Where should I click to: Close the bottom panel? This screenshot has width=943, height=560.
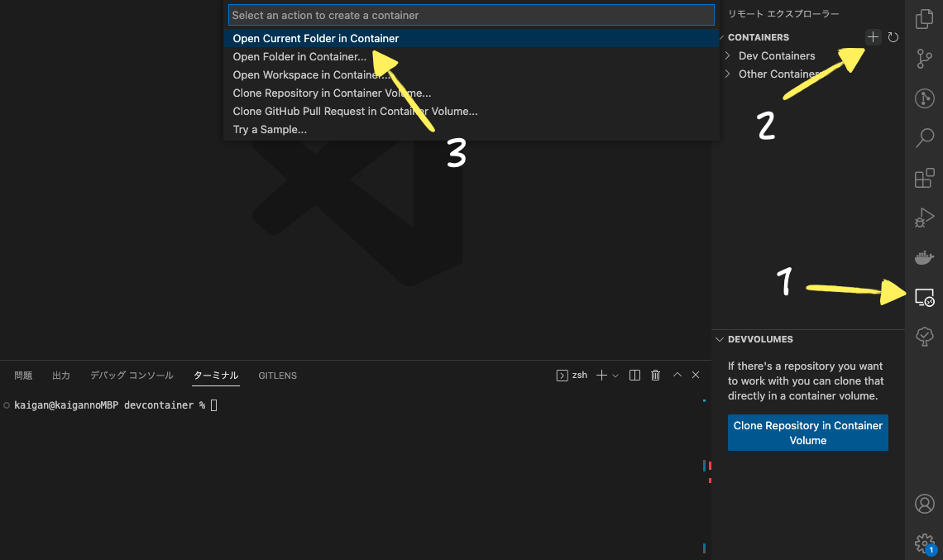pyautogui.click(x=696, y=375)
